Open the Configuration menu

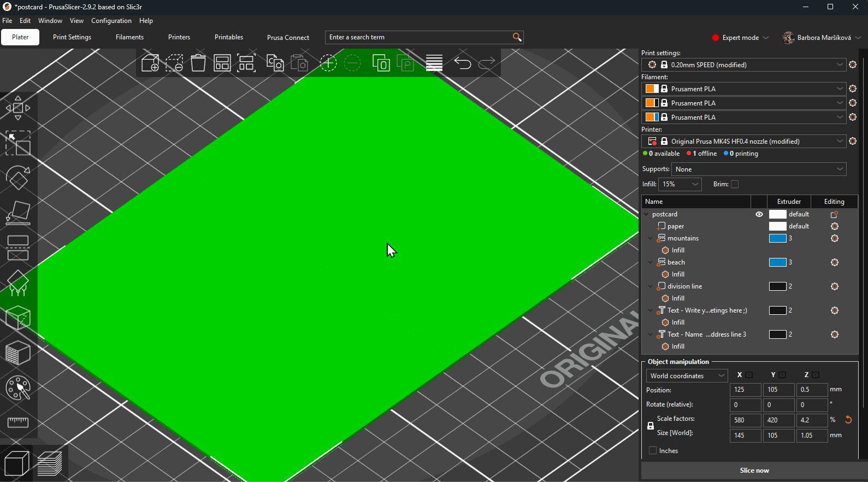point(111,21)
